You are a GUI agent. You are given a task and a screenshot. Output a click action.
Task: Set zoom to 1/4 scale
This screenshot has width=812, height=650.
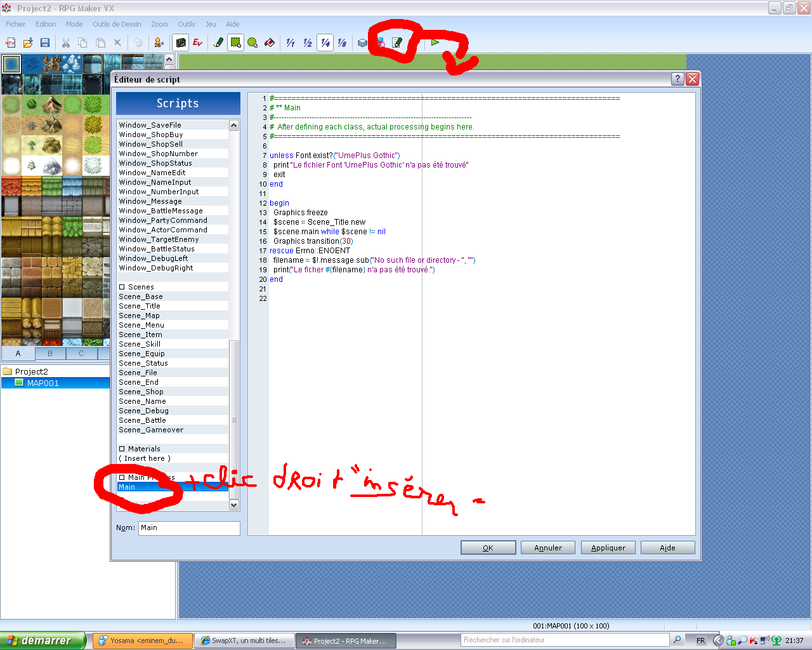[x=325, y=43]
